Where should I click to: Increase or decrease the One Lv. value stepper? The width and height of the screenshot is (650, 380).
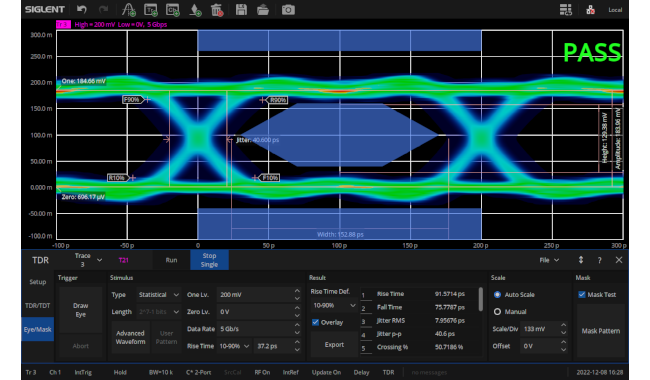297,295
